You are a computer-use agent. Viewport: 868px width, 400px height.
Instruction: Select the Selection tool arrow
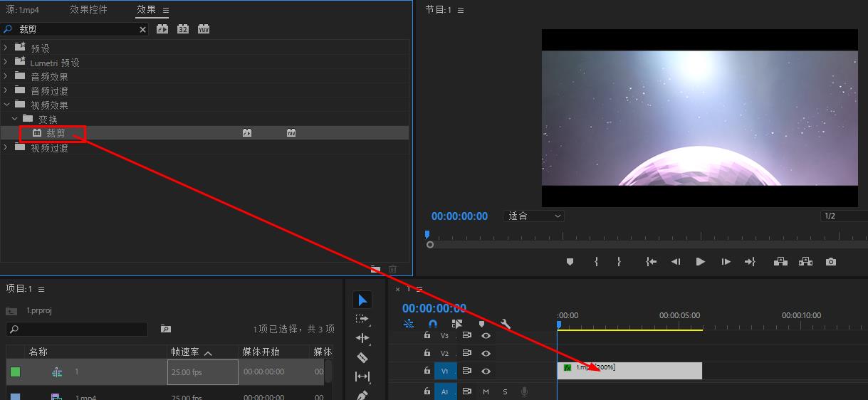pyautogui.click(x=362, y=300)
